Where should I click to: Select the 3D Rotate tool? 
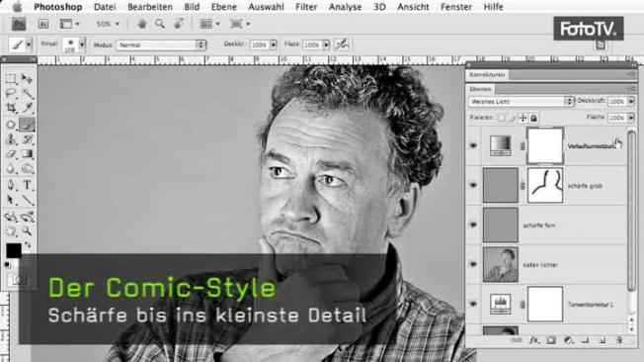pyautogui.click(x=11, y=216)
